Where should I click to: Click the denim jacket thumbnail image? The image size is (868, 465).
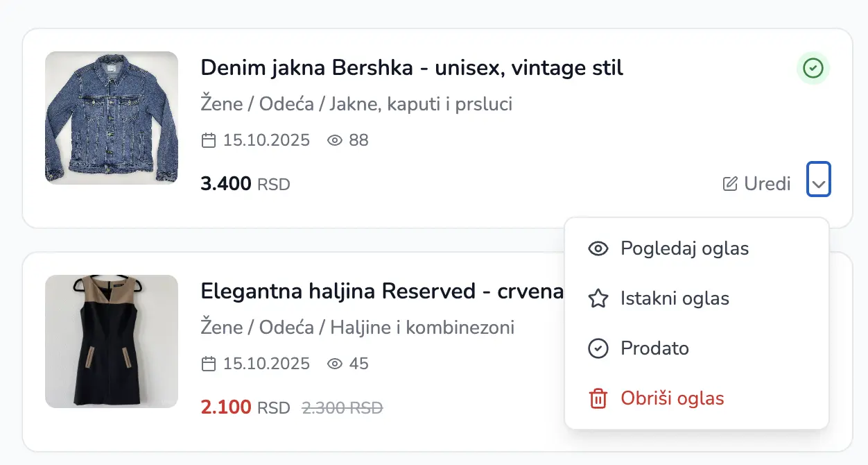112,118
